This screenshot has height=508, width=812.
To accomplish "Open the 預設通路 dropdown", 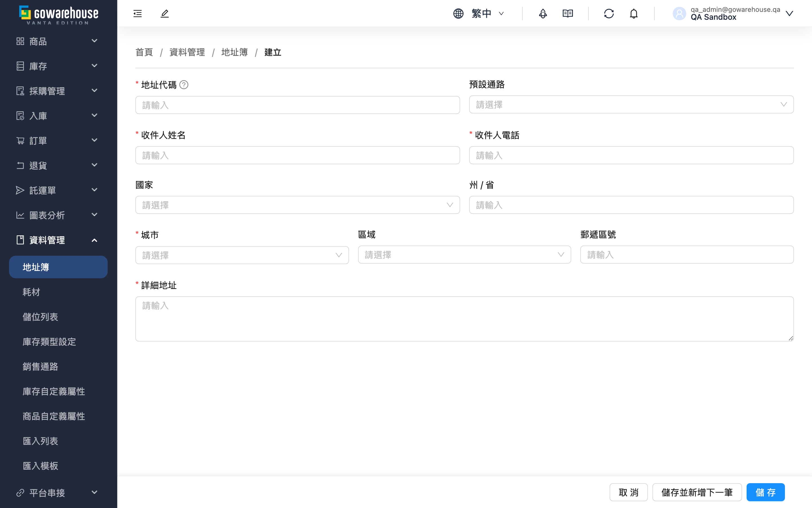I will (x=631, y=104).
